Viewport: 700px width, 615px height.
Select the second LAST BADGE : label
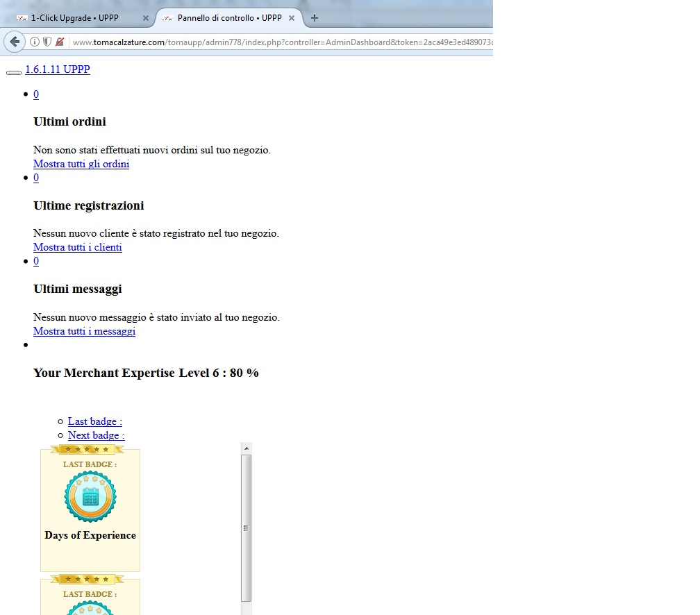(x=90, y=594)
